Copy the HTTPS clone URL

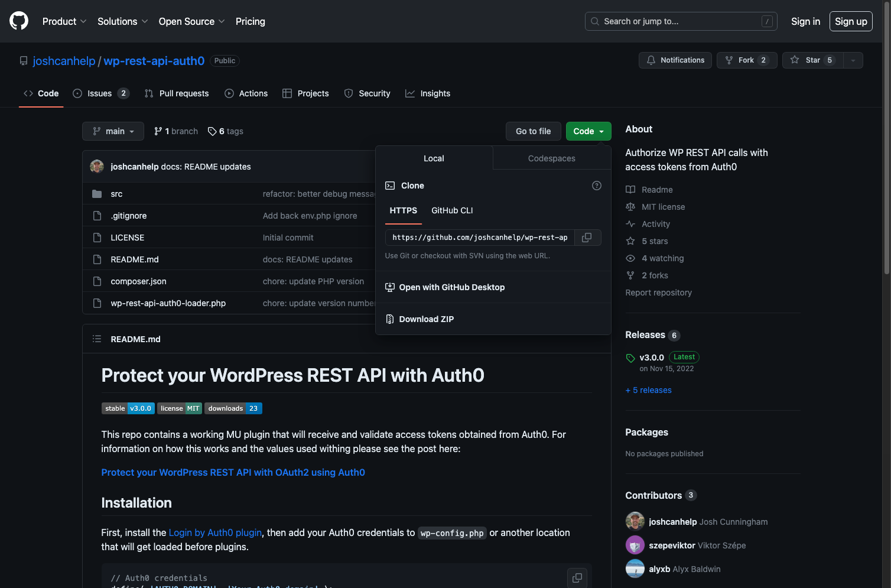click(587, 238)
